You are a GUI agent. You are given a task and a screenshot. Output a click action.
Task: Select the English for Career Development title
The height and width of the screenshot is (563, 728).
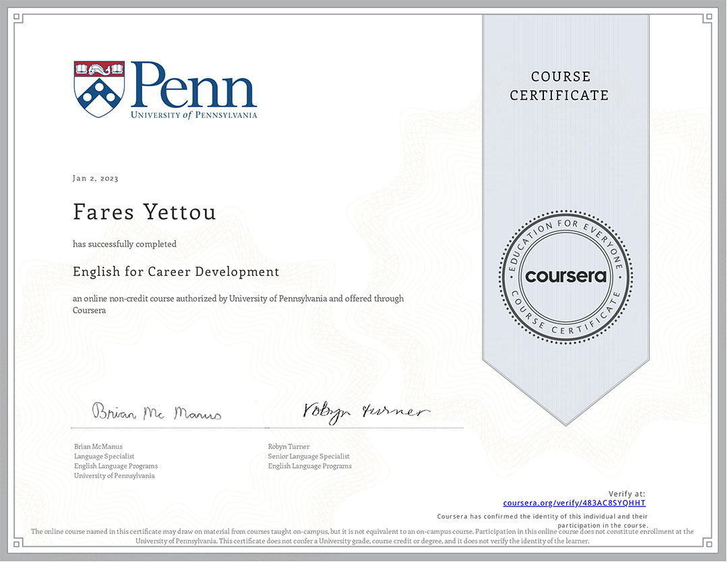[x=175, y=272]
